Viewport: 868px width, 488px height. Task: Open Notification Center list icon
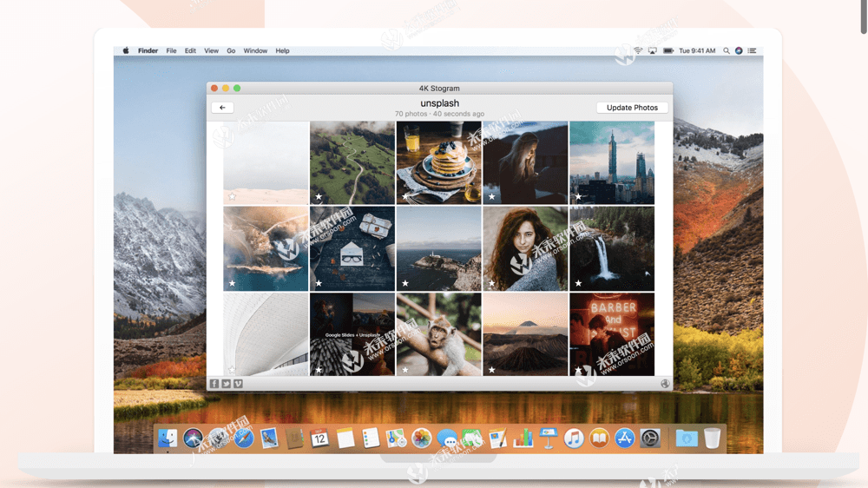click(752, 50)
